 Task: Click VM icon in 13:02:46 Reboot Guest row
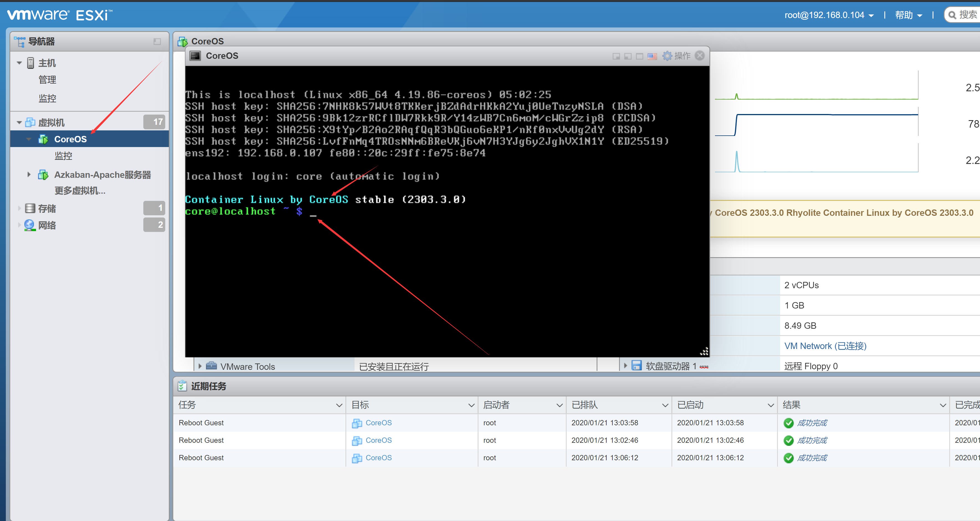coord(357,441)
